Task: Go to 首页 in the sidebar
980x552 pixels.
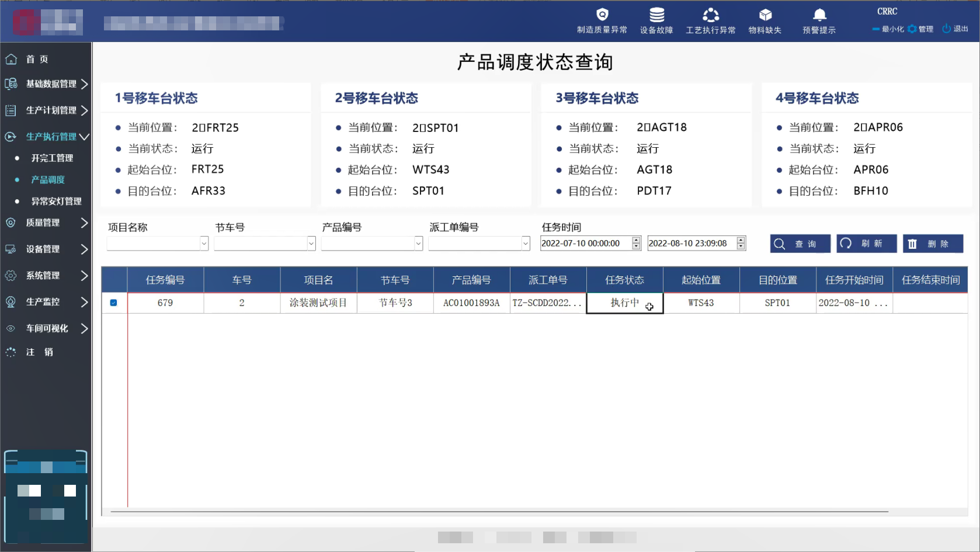Action: tap(37, 59)
